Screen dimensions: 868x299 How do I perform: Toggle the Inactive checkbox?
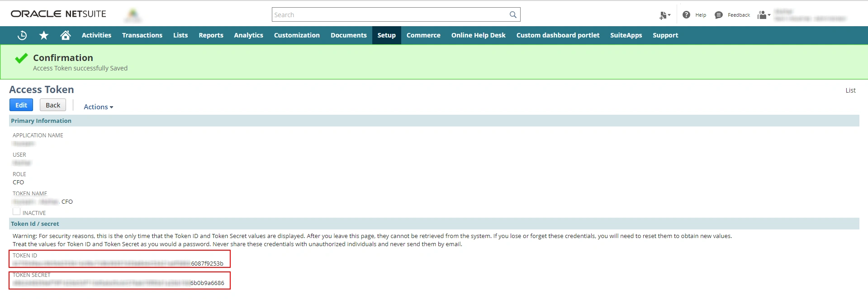coord(17,211)
